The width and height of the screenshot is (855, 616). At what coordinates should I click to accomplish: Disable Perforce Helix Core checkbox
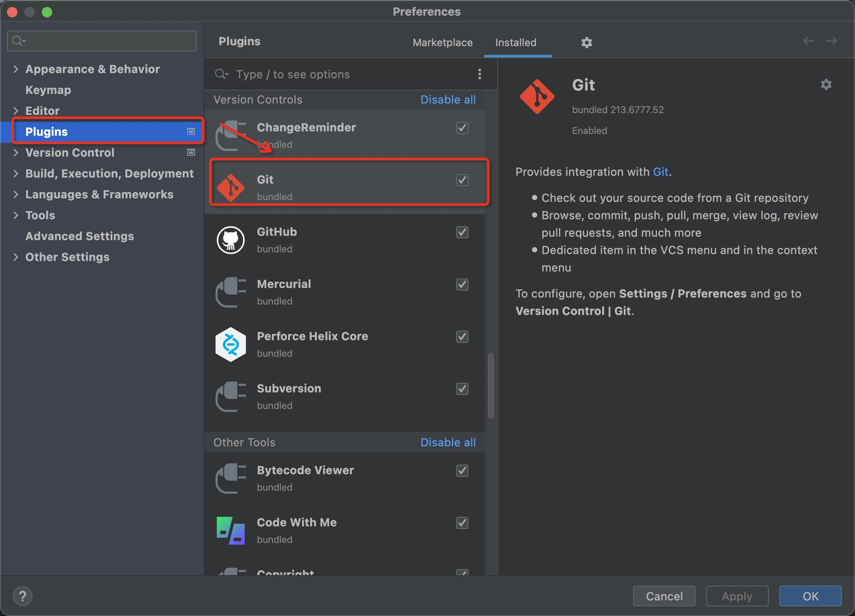[x=462, y=337]
